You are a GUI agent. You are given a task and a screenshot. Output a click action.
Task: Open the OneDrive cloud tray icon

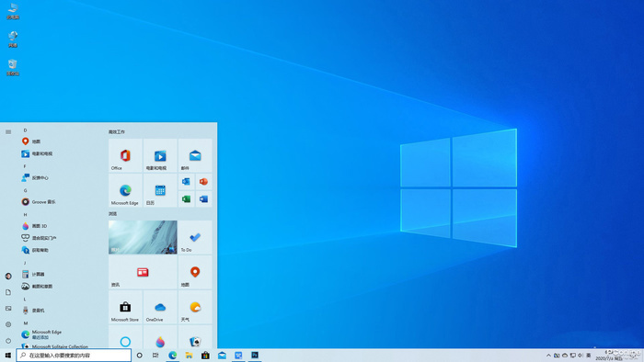tap(565, 356)
